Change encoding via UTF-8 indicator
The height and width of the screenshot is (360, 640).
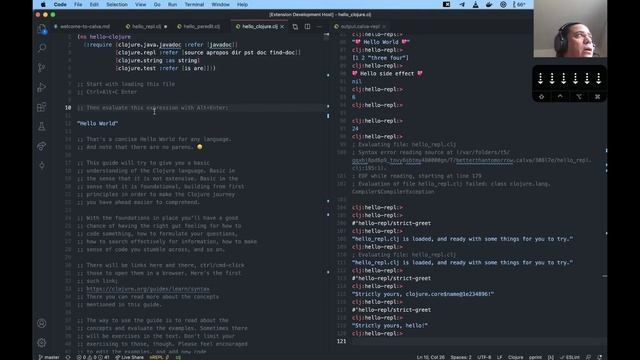[x=484, y=357]
